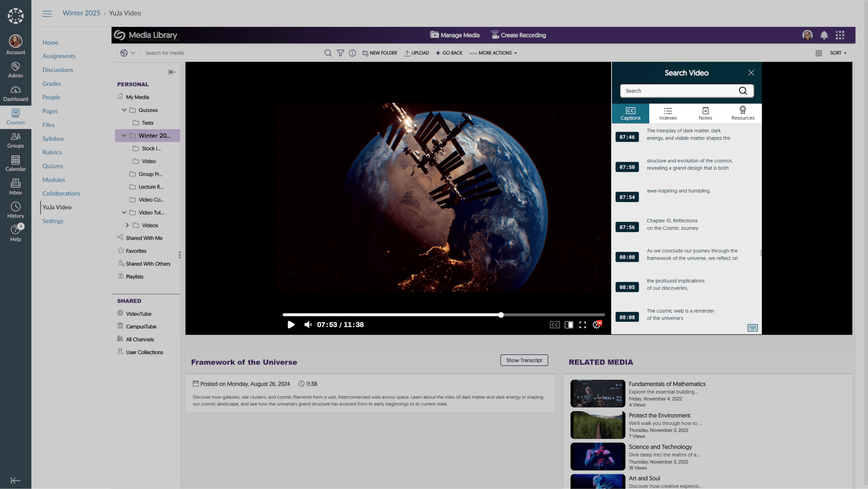This screenshot has width=868, height=489.
Task: Open the Calendar from global nav
Action: tap(16, 164)
